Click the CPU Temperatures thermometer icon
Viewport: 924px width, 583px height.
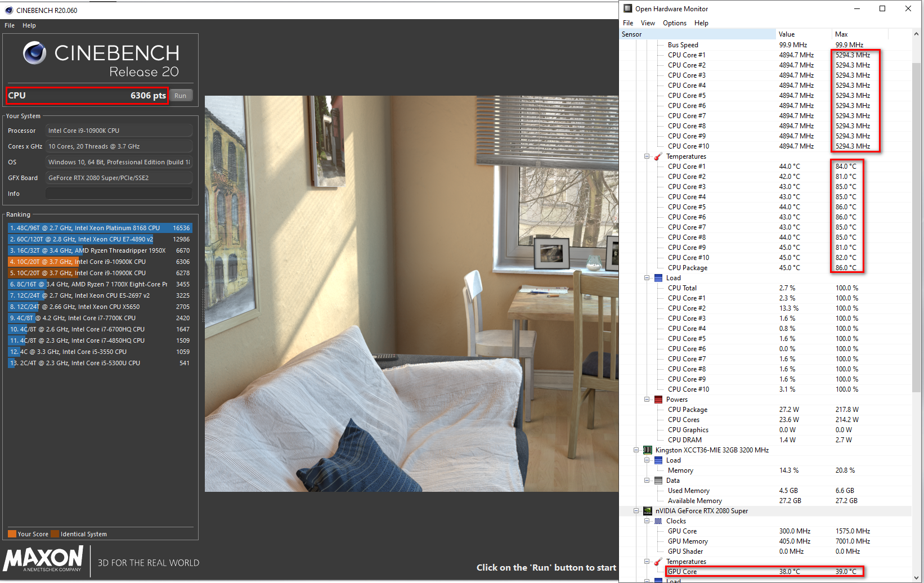coord(658,156)
